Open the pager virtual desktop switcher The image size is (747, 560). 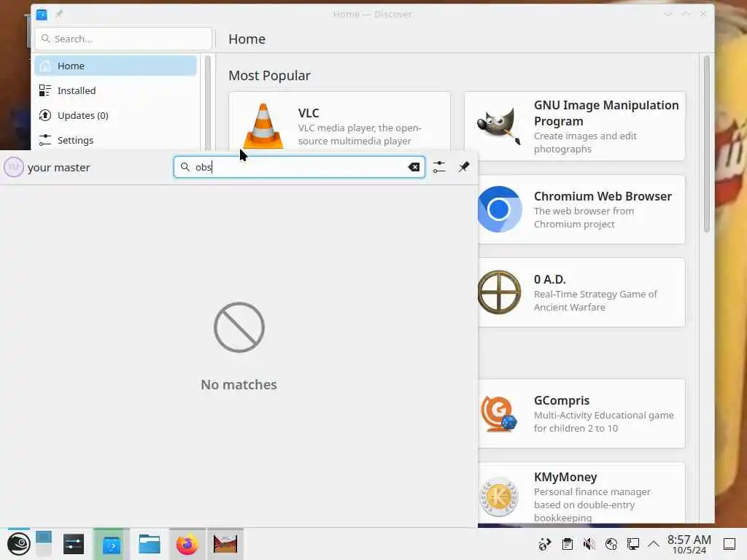[x=43, y=544]
